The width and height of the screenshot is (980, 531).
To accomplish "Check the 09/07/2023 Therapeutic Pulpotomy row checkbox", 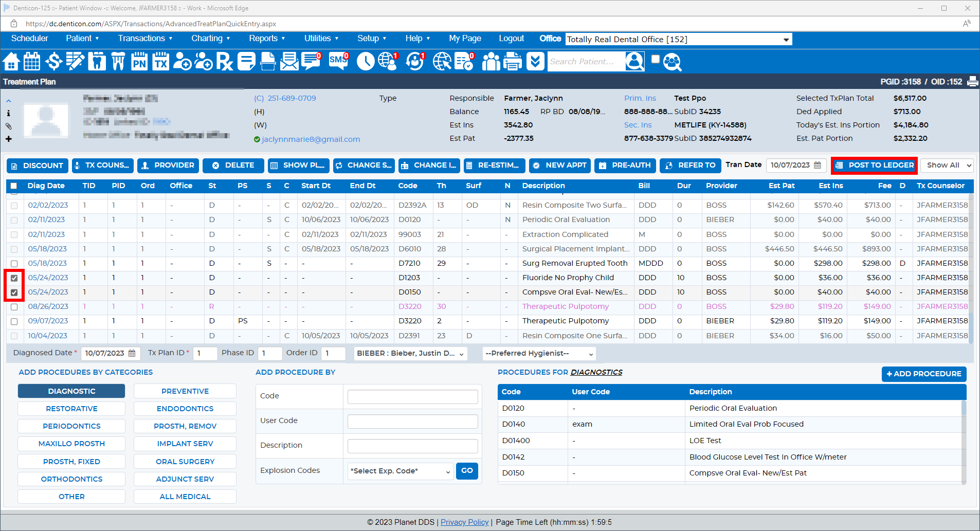I will tap(14, 321).
